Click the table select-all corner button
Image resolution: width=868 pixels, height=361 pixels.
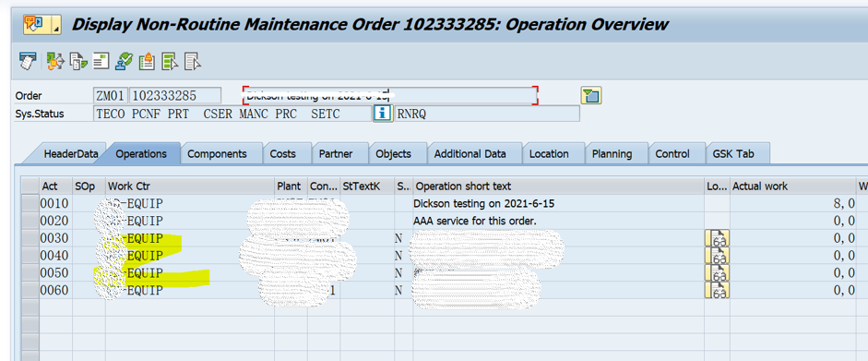[30, 186]
